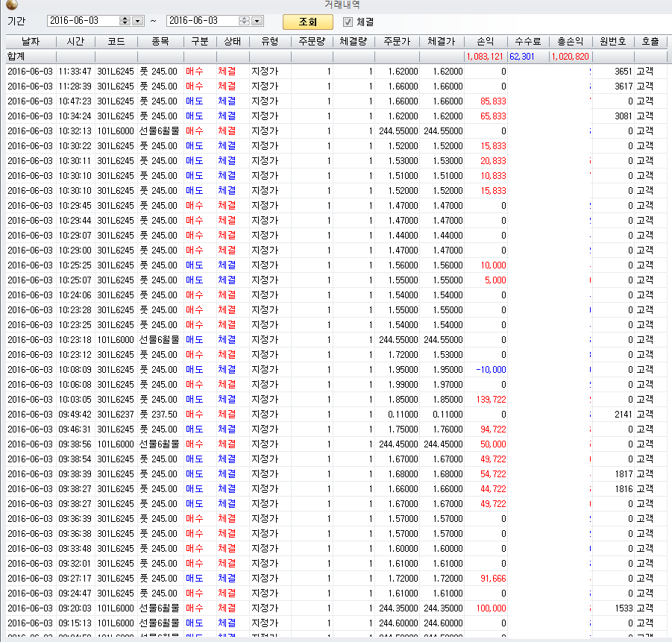The width and height of the screenshot is (672, 642).
Task: Open the end date dropdown arrow
Action: pos(257,21)
